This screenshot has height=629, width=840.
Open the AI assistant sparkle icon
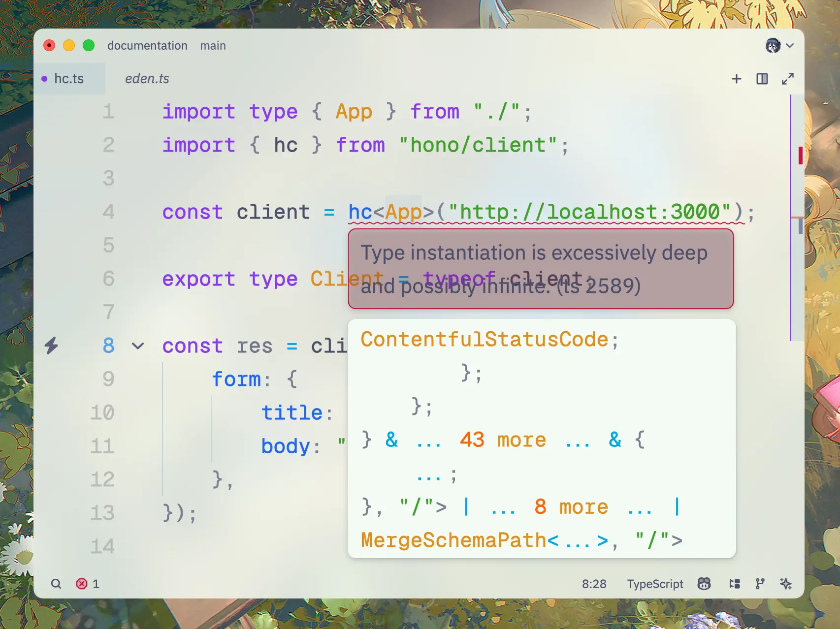[x=786, y=584]
